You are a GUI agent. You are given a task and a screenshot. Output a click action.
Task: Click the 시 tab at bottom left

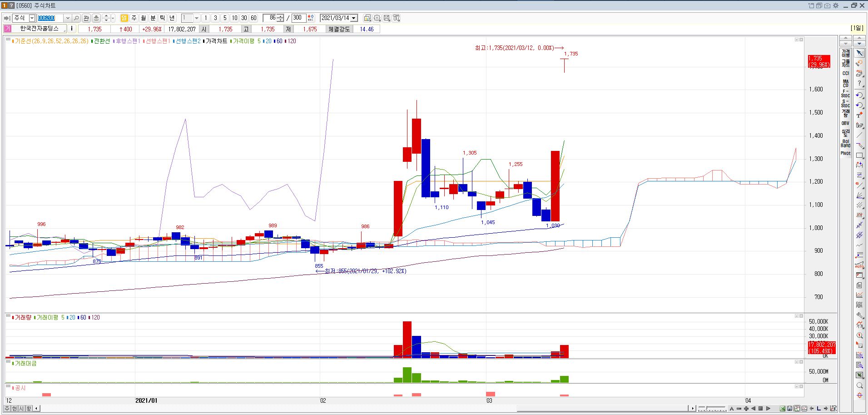point(22,408)
